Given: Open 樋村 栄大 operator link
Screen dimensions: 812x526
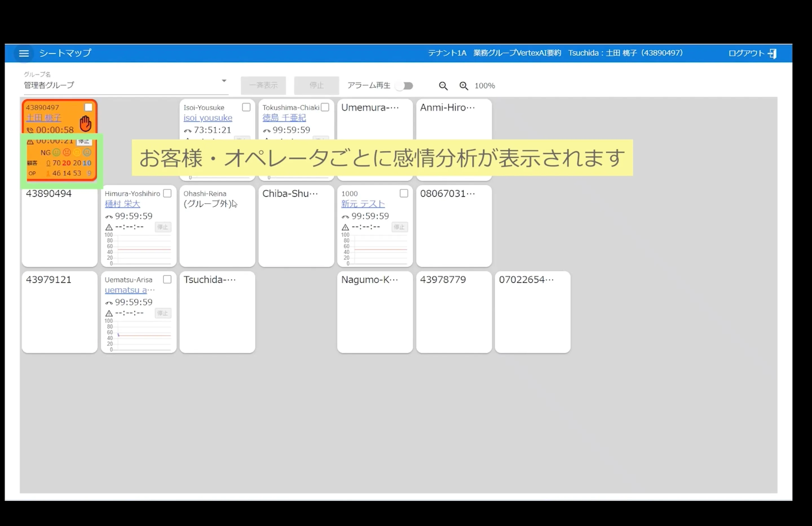Looking at the screenshot, I should point(122,204).
